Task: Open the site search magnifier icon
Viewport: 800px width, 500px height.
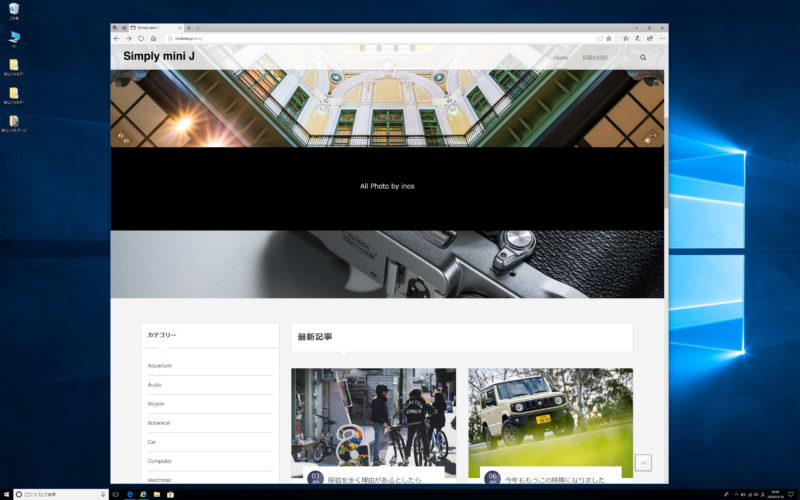Action: coord(643,58)
